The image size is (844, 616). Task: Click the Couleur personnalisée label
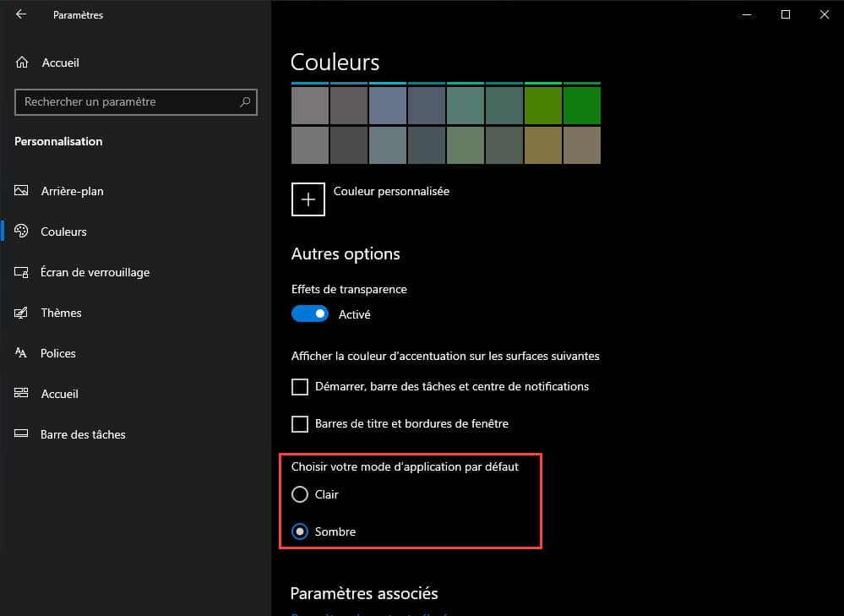click(x=391, y=192)
